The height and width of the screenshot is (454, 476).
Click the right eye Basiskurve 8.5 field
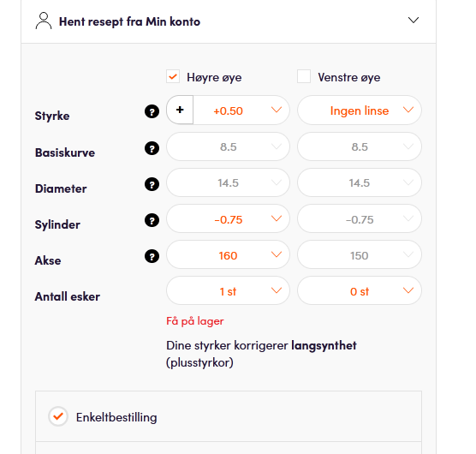click(x=228, y=146)
